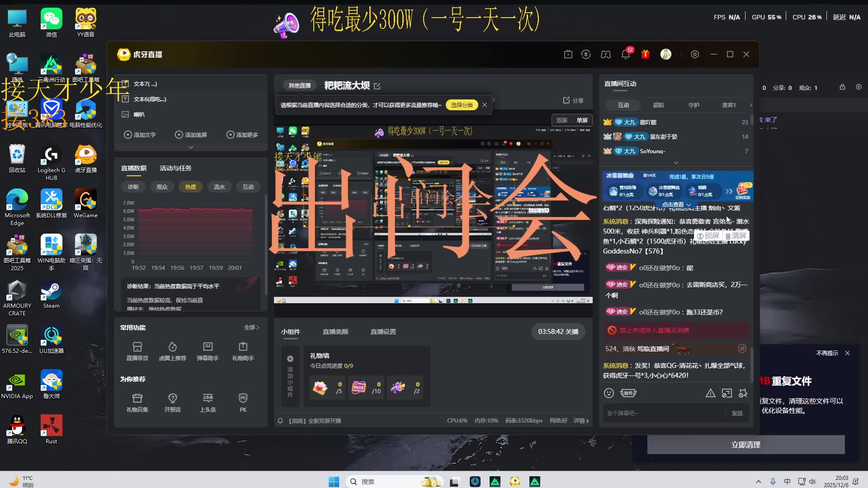Image resolution: width=868 pixels, height=488 pixels.
Task: Select the 热度 data filter pill
Action: click(190, 187)
